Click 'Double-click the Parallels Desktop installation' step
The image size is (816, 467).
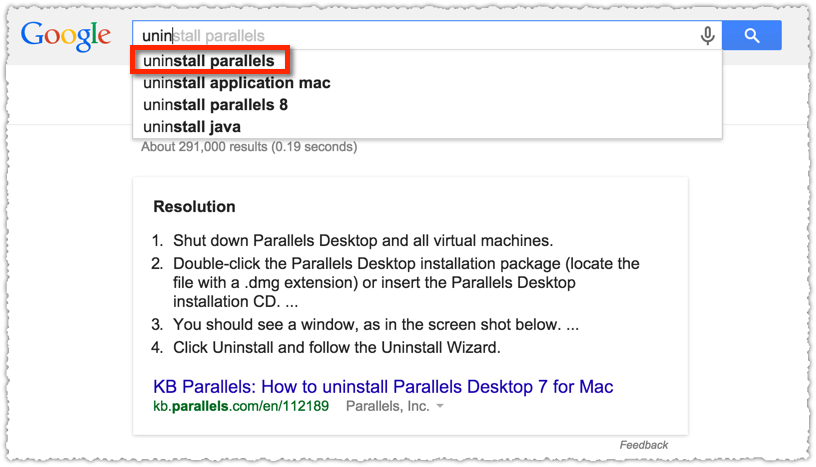click(406, 282)
